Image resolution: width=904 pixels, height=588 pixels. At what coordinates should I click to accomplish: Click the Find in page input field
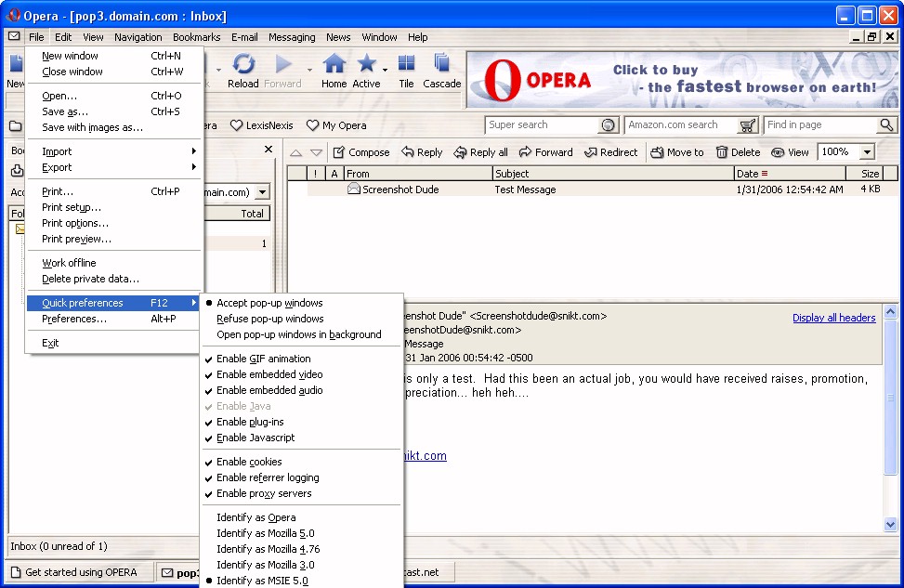coord(821,124)
